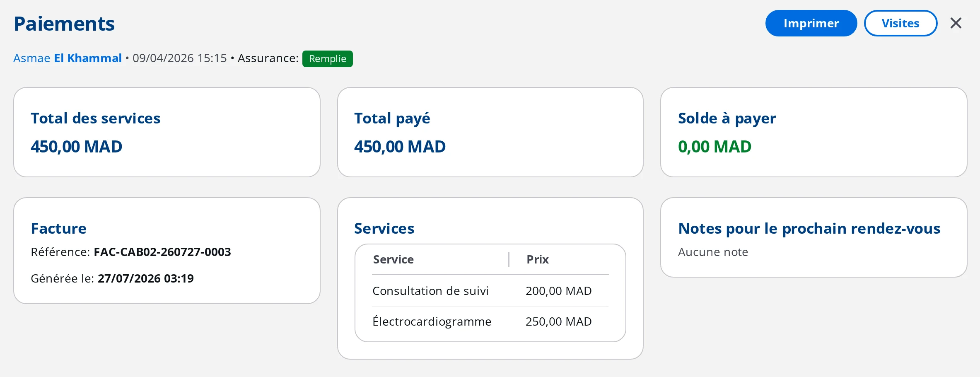Screen dimensions: 980x377
Task: Select the Total des services card
Action: pos(167,132)
